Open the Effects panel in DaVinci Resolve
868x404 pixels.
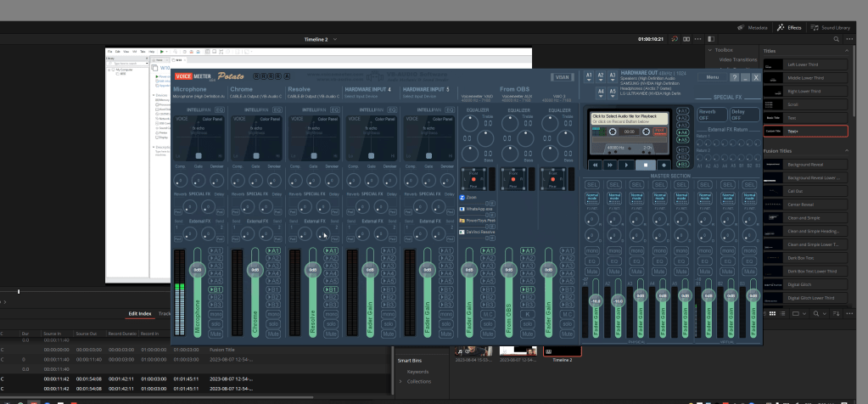(789, 27)
